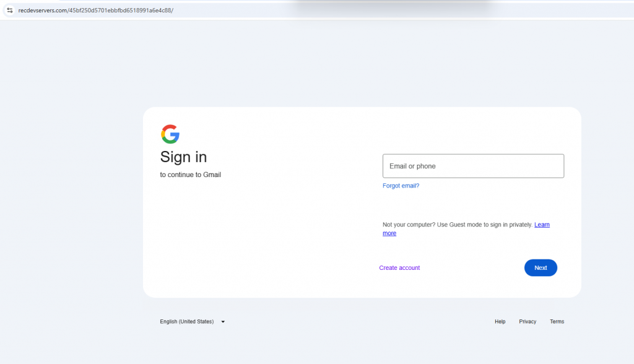Click the Google G logo
The height and width of the screenshot is (364, 634).
(x=170, y=134)
